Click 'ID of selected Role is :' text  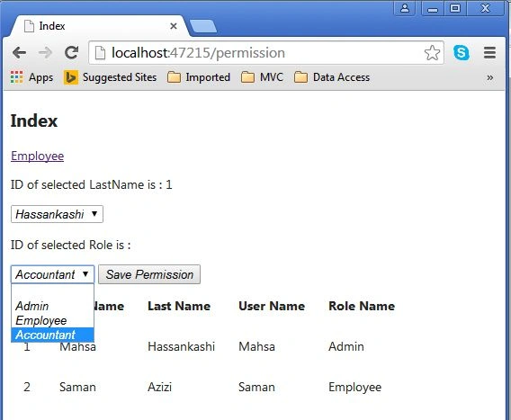[71, 245]
